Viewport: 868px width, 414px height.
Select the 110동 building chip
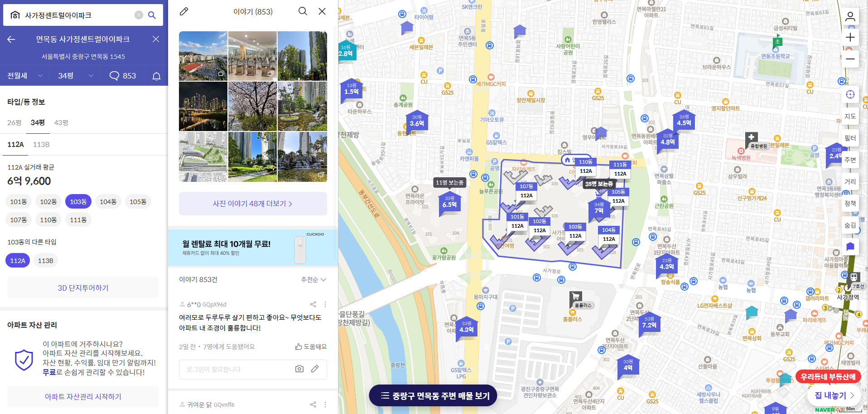tap(48, 219)
